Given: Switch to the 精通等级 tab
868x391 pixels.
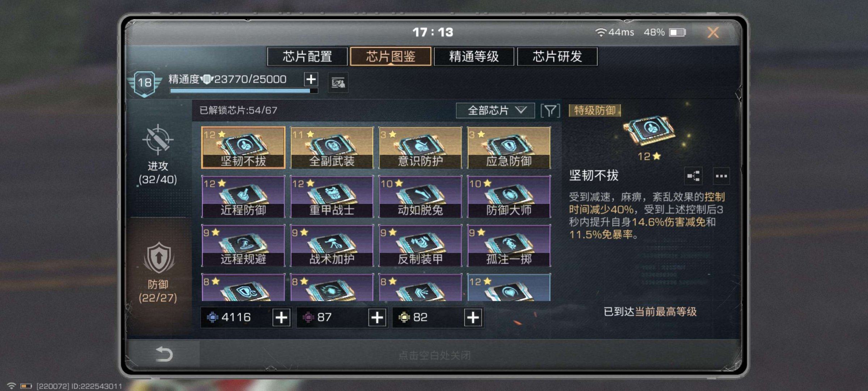Looking at the screenshot, I should coord(474,56).
